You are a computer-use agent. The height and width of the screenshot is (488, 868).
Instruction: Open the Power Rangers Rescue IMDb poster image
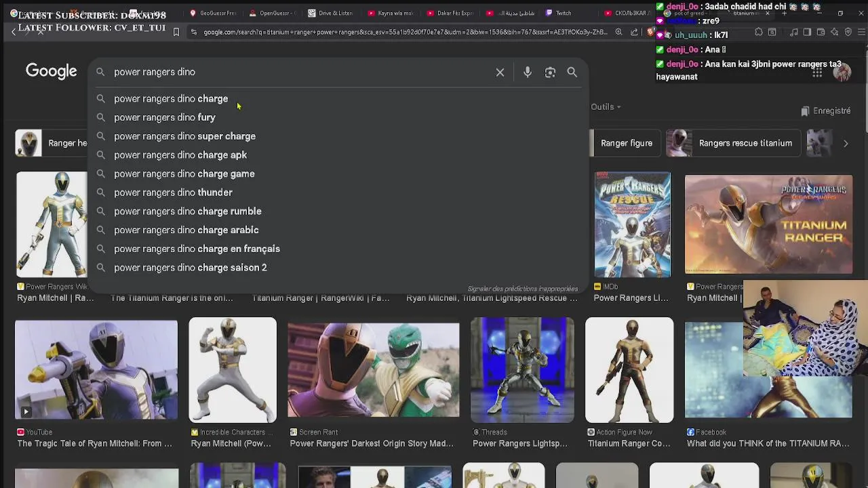tap(633, 225)
